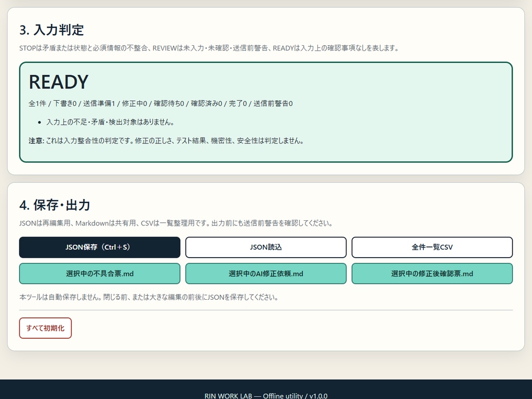Save data with JSON保存 (Ctrl+S) button

99,247
